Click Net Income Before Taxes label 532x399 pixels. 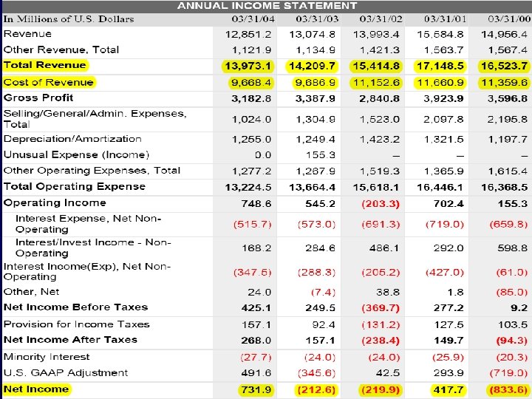click(x=75, y=307)
